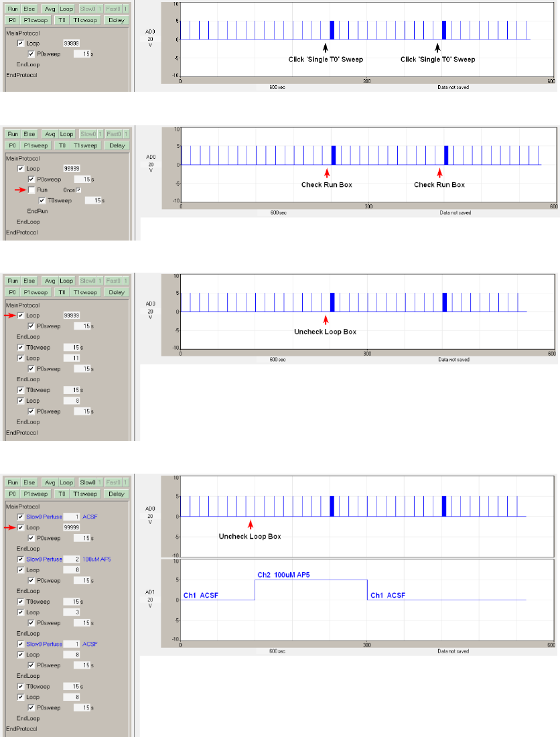Check the empty Run checkbox marked by red arrow
Screen dimensions: 560x737
click(31, 190)
